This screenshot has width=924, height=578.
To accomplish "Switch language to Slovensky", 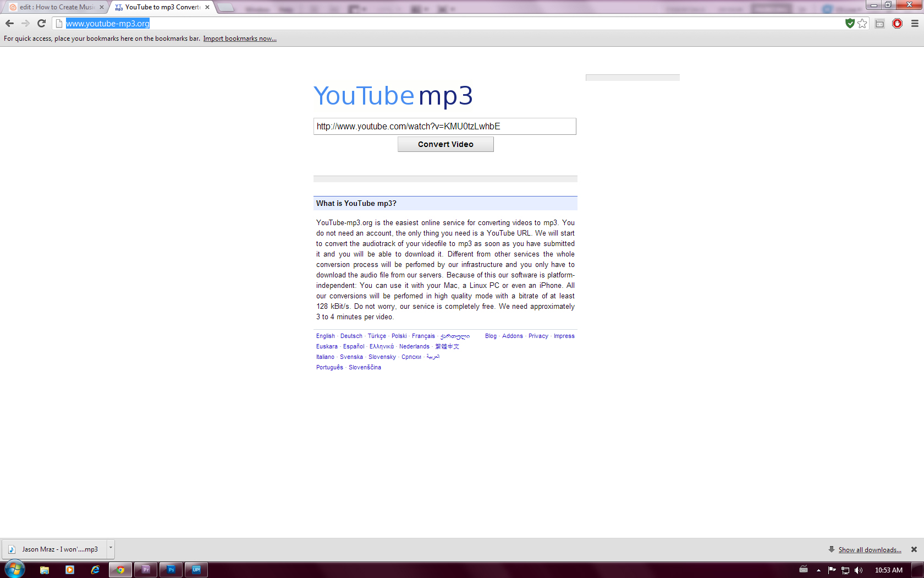I will coord(382,357).
